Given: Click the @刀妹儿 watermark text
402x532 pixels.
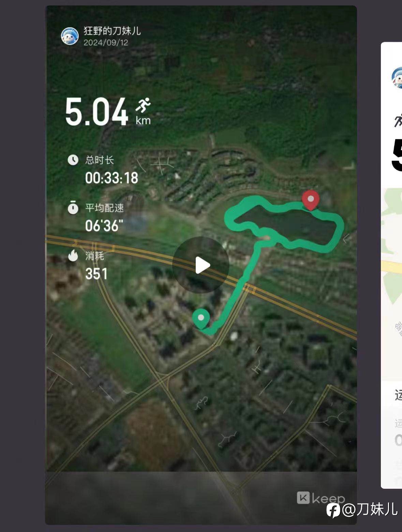Looking at the screenshot, I should (370, 510).
